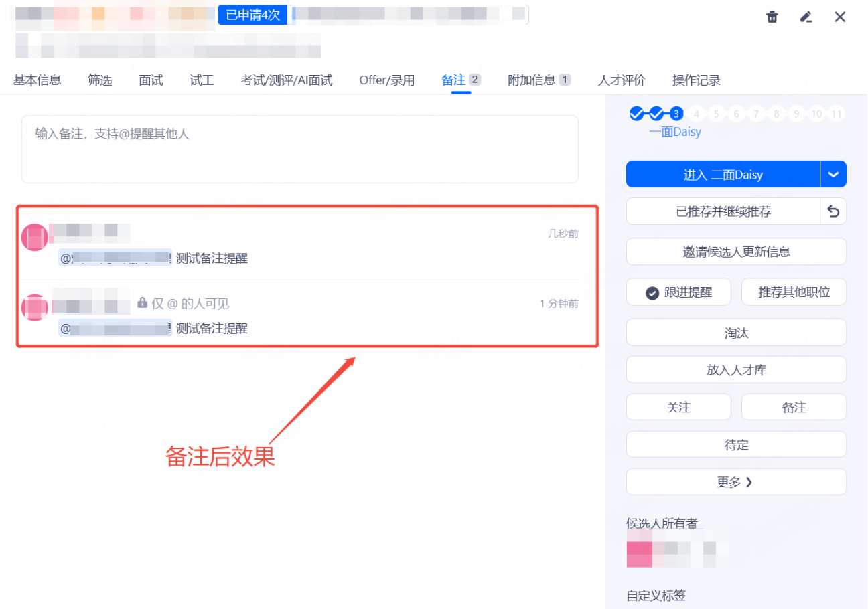Click the undo arrow beside 已推荐并继续推荐
Screen dimensions: 868x609
(833, 211)
